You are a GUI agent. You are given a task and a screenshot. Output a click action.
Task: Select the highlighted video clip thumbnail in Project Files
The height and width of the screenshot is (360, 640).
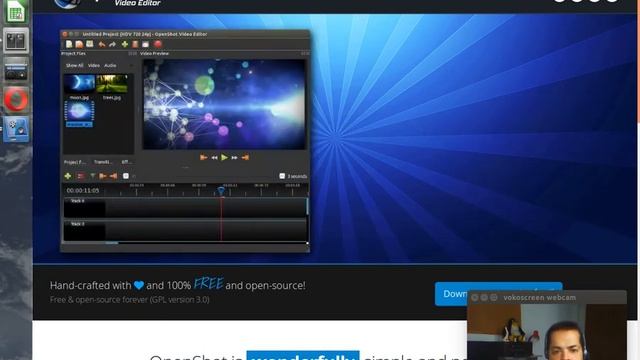click(x=79, y=114)
